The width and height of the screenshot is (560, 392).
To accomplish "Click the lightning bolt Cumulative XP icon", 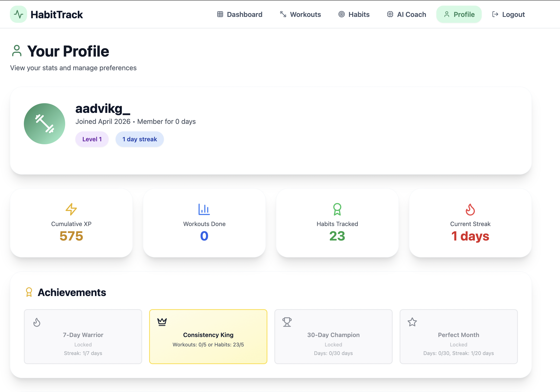I will pos(71,209).
